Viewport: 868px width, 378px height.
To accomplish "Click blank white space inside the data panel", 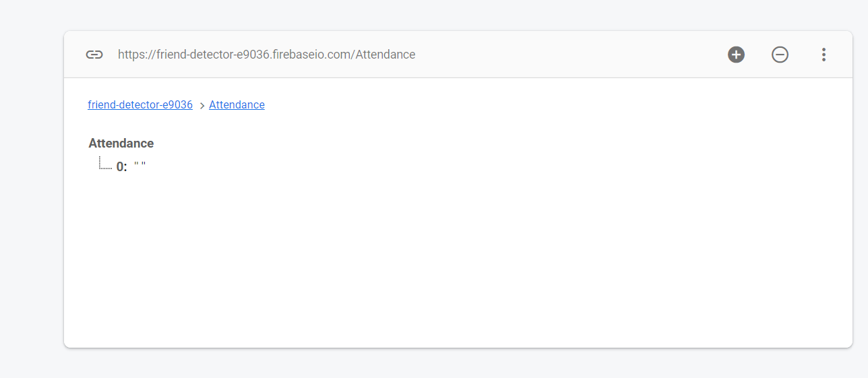I will click(x=458, y=256).
